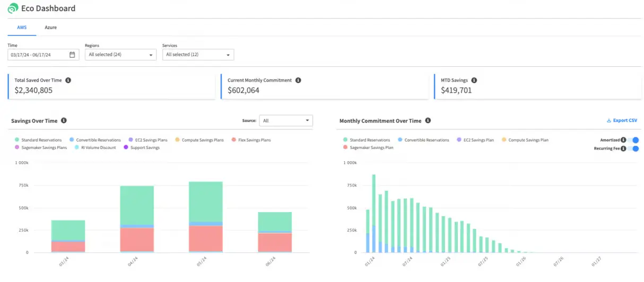Click the $419,701 MTD savings value
This screenshot has height=282, width=644.
click(x=456, y=90)
